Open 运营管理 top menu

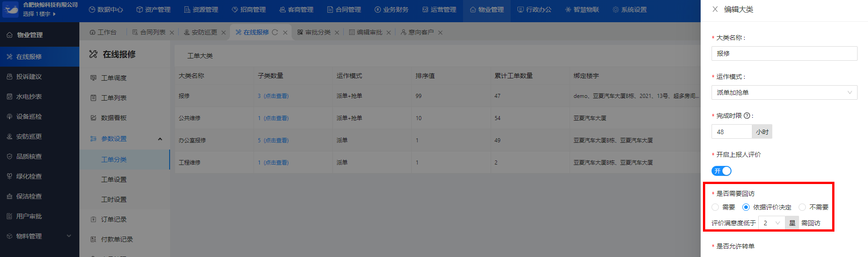coord(439,10)
